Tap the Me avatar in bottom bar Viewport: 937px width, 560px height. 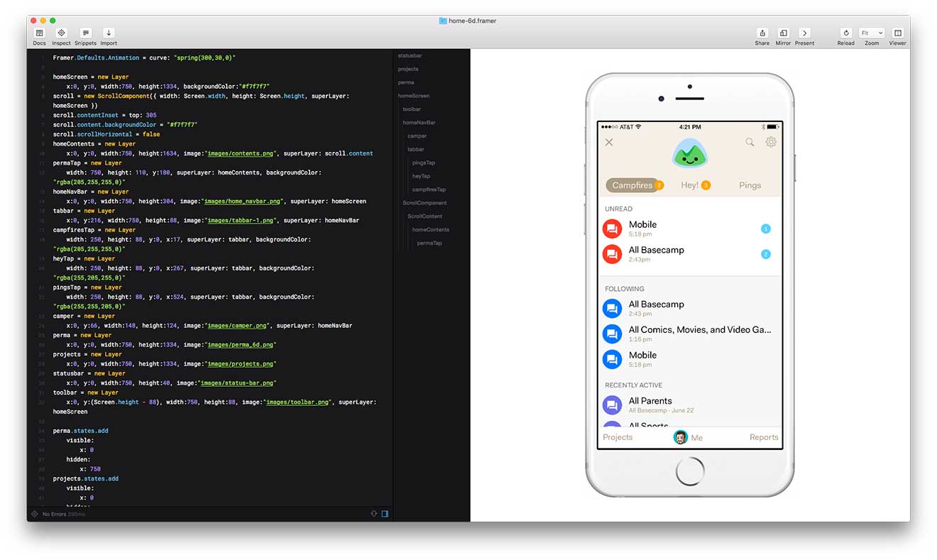point(681,437)
